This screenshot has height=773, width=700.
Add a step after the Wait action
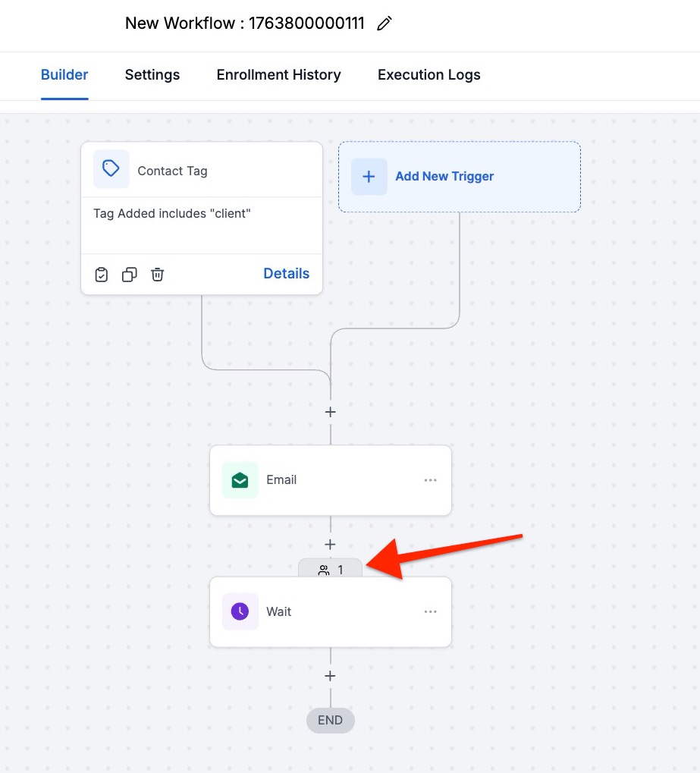coord(331,676)
